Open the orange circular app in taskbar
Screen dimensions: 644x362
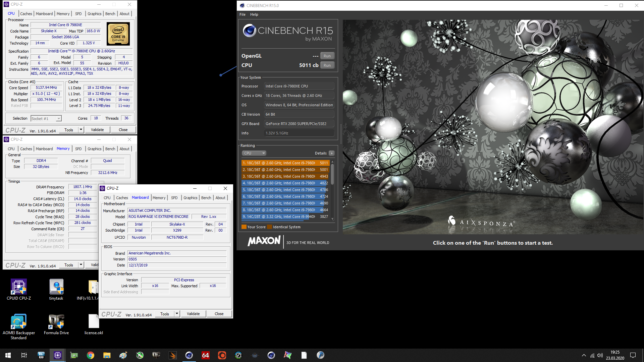click(x=222, y=355)
